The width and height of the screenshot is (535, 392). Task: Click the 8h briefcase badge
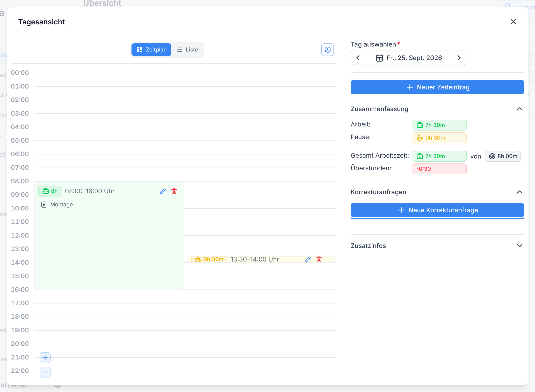tap(50, 191)
